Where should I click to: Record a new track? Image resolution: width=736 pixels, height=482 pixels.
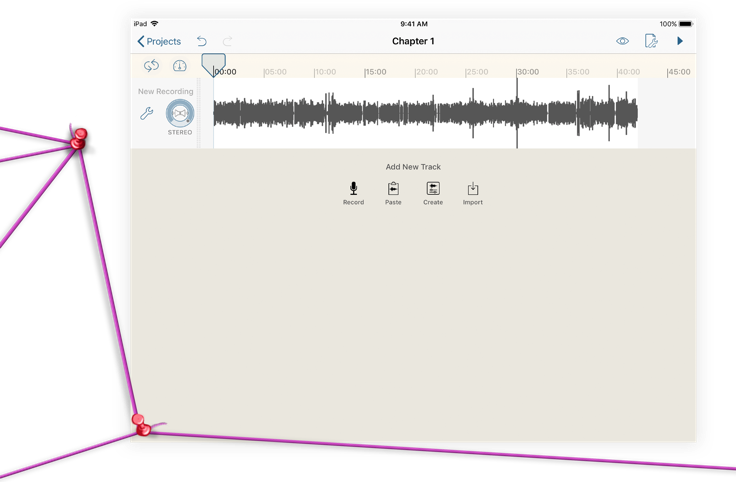tap(353, 193)
